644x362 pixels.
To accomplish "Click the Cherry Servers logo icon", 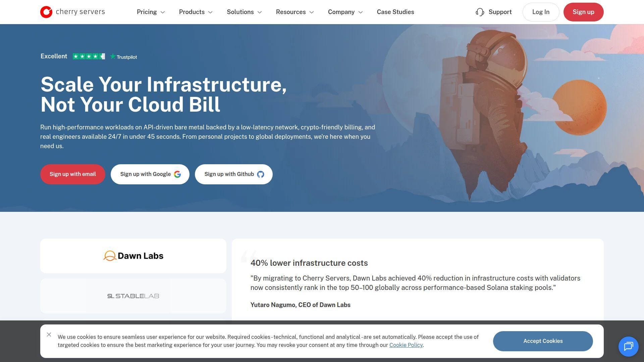I will pyautogui.click(x=46, y=12).
